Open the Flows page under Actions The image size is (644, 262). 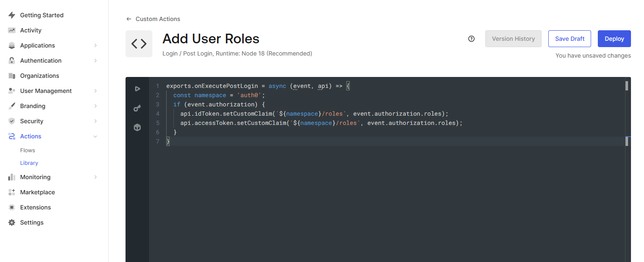(x=27, y=150)
